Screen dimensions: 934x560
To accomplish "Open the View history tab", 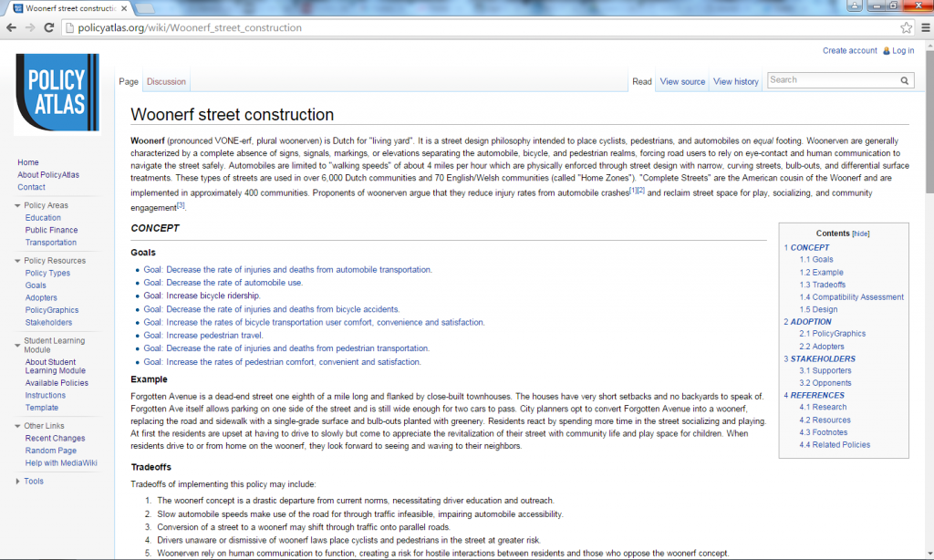I will click(735, 81).
